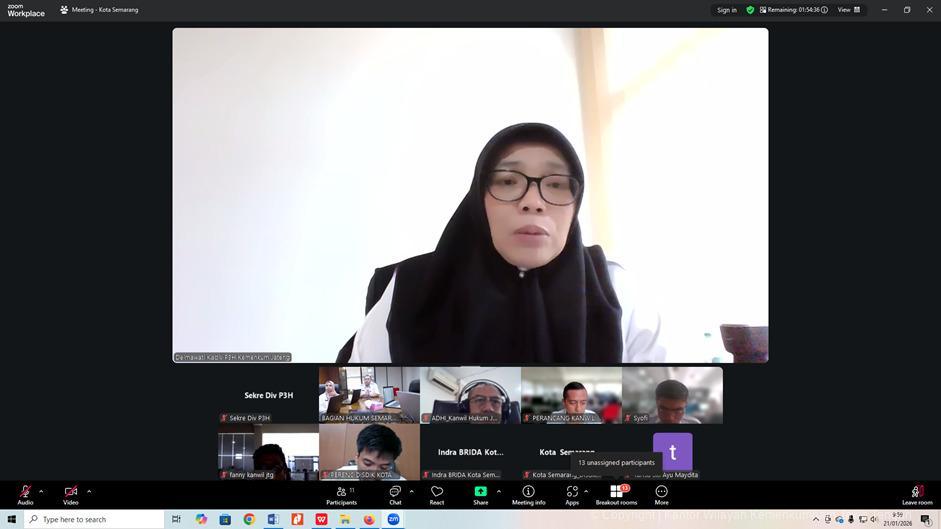Start screen sharing with Share button

pyautogui.click(x=481, y=495)
